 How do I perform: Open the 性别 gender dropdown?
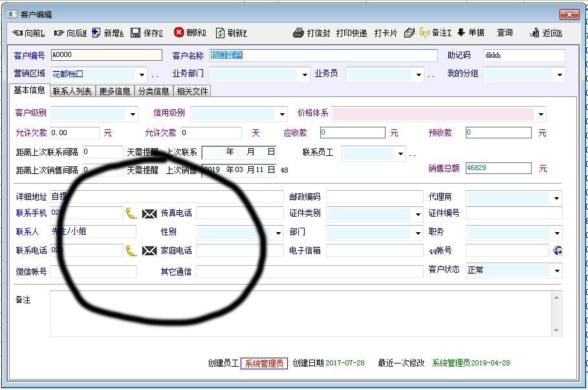[x=278, y=233]
